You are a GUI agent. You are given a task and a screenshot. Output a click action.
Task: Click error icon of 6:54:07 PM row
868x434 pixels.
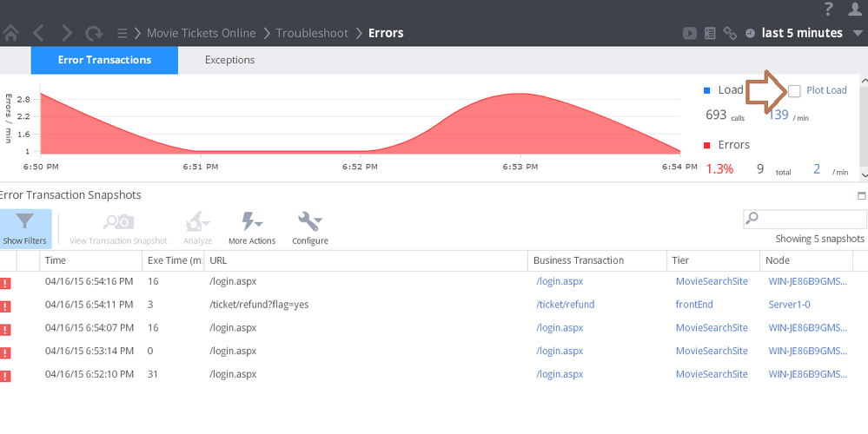tap(5, 330)
